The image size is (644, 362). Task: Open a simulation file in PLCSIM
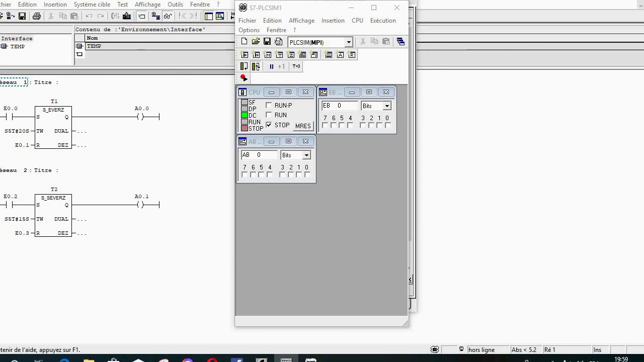[256, 42]
